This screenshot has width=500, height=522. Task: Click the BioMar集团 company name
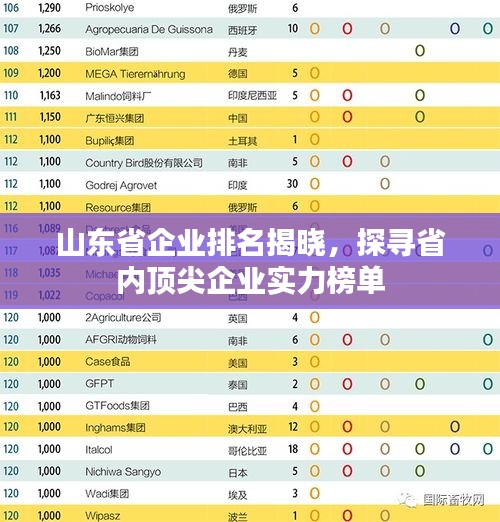(112, 51)
